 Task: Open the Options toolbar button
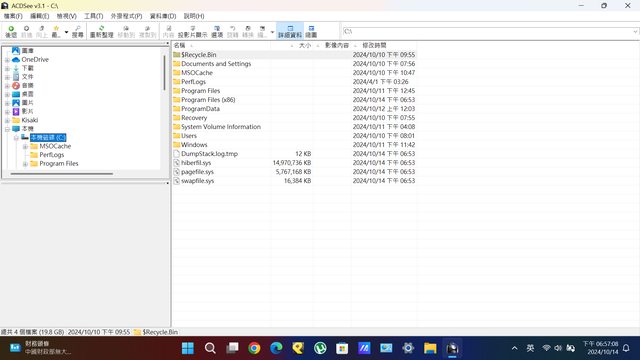pyautogui.click(x=217, y=31)
